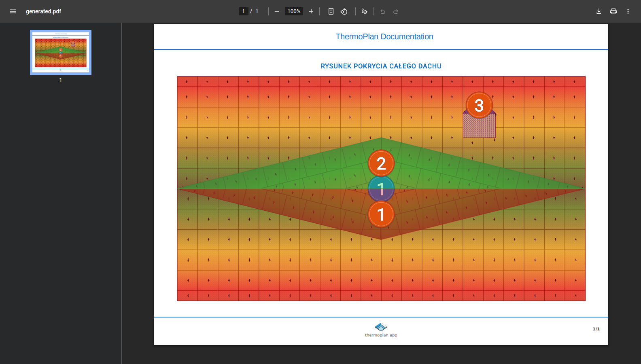The width and height of the screenshot is (641, 364).
Task: Click the ThermoPlan Documentation header title
Action: (x=384, y=36)
